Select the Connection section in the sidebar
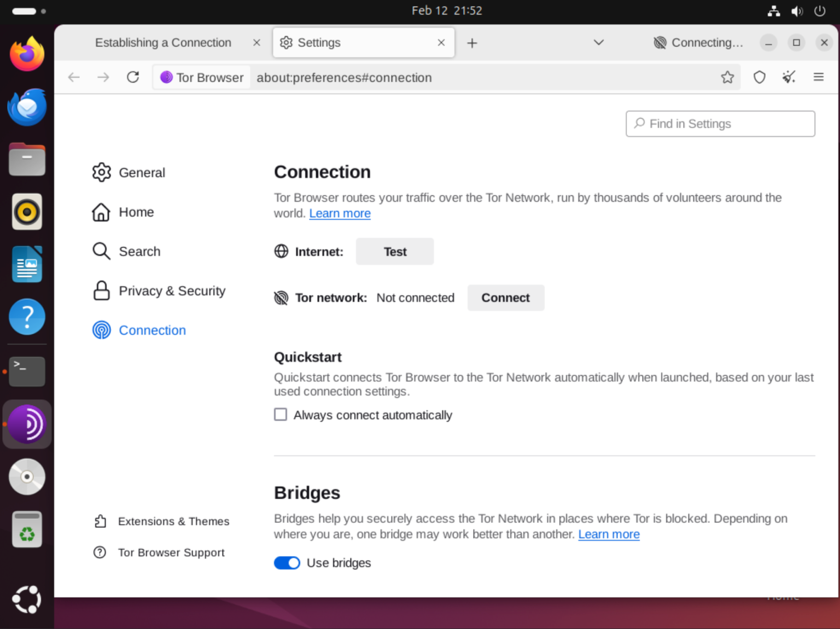Image resolution: width=840 pixels, height=629 pixels. click(x=152, y=330)
